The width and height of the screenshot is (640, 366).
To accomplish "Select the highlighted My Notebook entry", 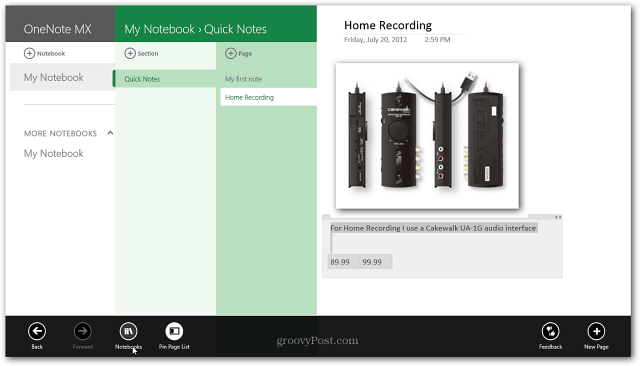I will coord(62,77).
